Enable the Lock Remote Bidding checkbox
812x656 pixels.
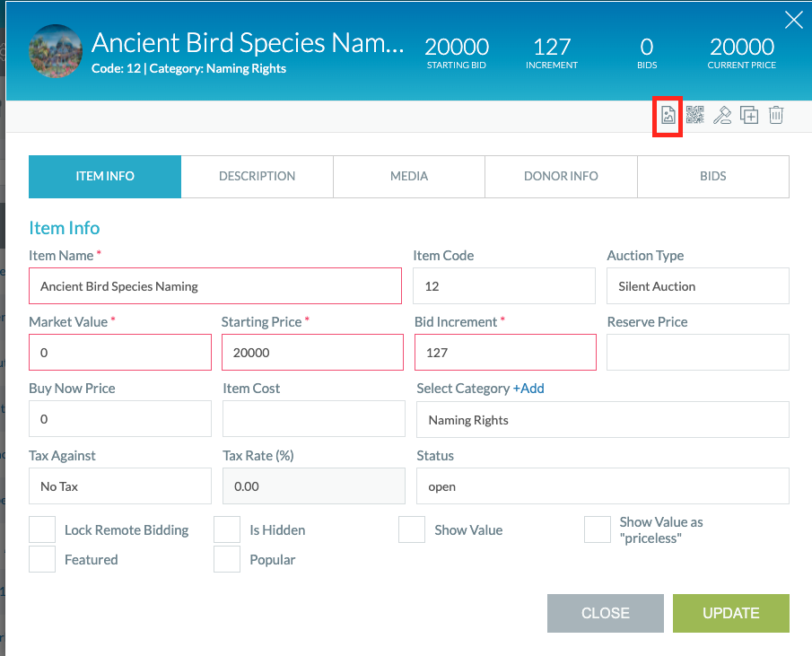click(x=43, y=529)
